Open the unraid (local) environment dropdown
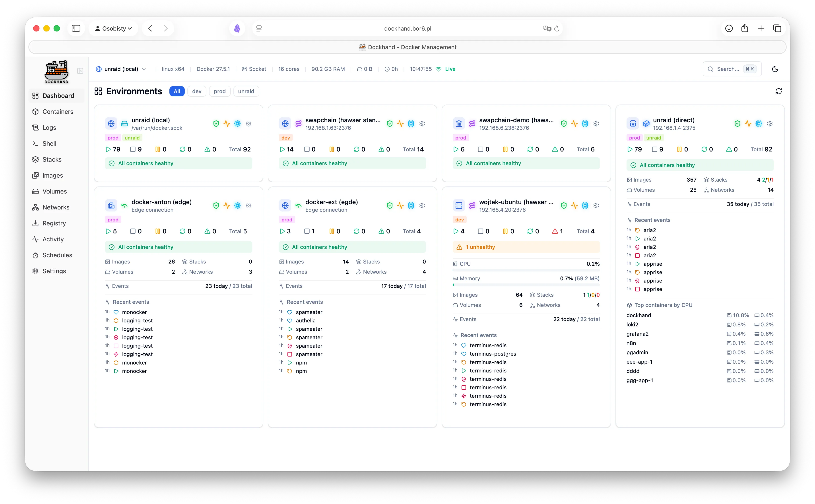The height and width of the screenshot is (504, 815). (x=121, y=69)
